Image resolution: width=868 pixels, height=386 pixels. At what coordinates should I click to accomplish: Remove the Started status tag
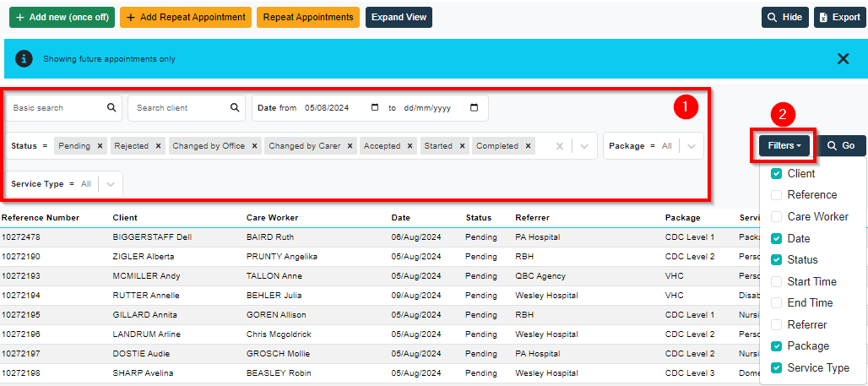[462, 146]
